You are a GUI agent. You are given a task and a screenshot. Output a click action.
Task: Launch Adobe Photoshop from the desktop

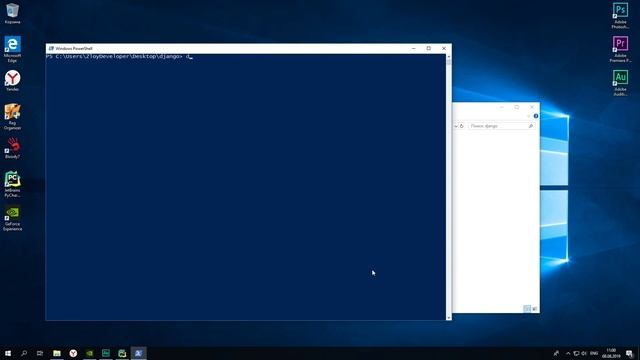pos(620,16)
